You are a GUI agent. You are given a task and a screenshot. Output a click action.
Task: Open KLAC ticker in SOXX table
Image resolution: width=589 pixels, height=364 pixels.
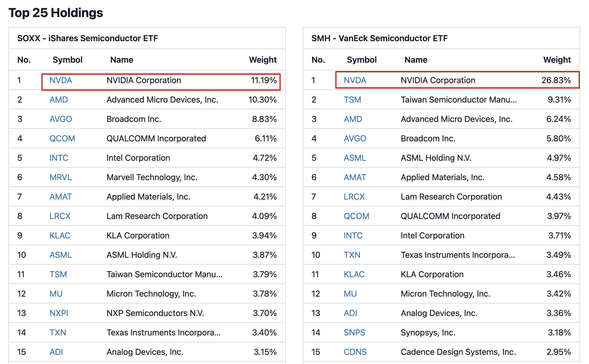pos(60,235)
